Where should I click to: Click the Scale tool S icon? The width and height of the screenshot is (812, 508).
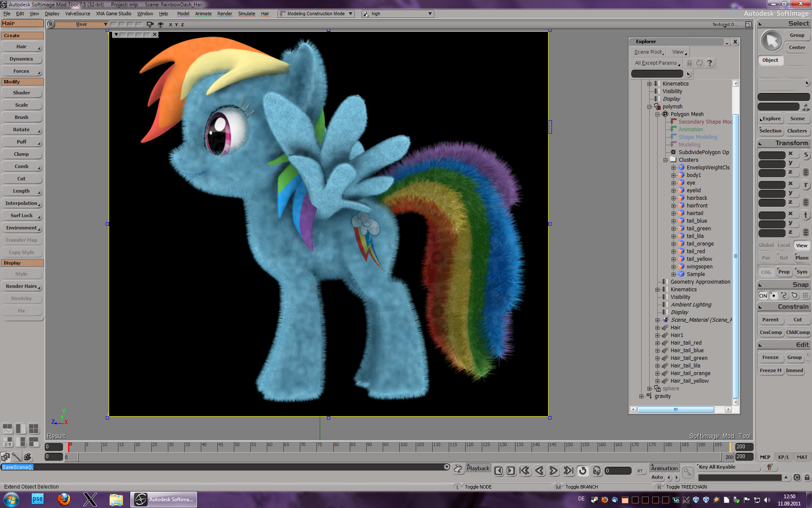point(806,155)
